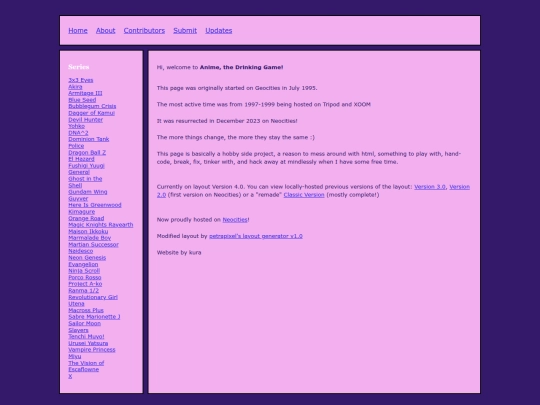
Task: Click the line about Geocities July 1995
Action: point(237,88)
